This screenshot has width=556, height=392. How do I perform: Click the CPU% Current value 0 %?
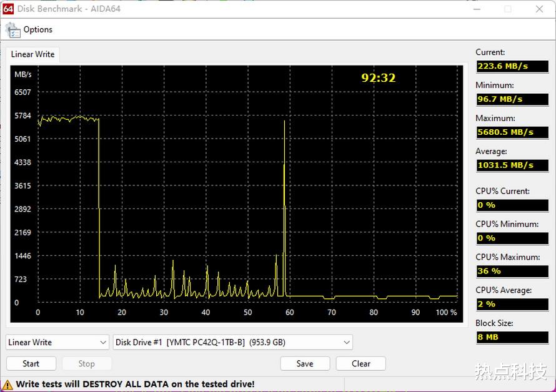pyautogui.click(x=512, y=205)
